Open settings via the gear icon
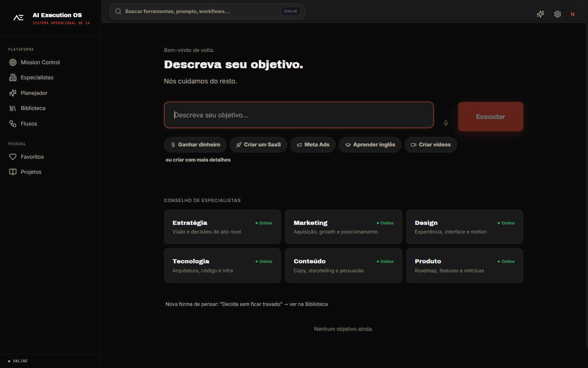The image size is (588, 368). tap(558, 14)
